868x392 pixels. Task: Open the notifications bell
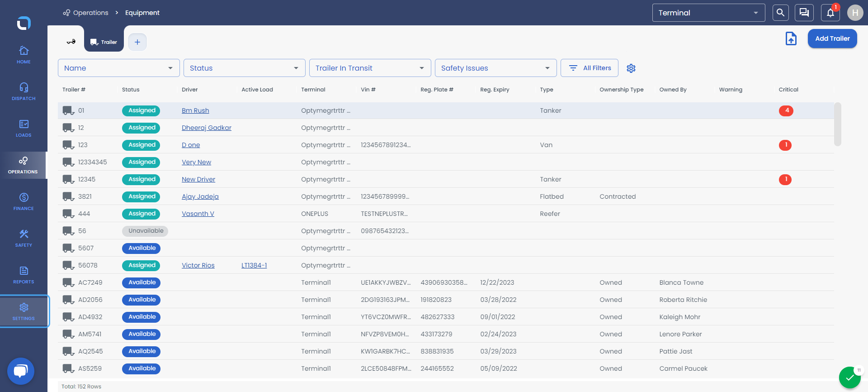[830, 13]
